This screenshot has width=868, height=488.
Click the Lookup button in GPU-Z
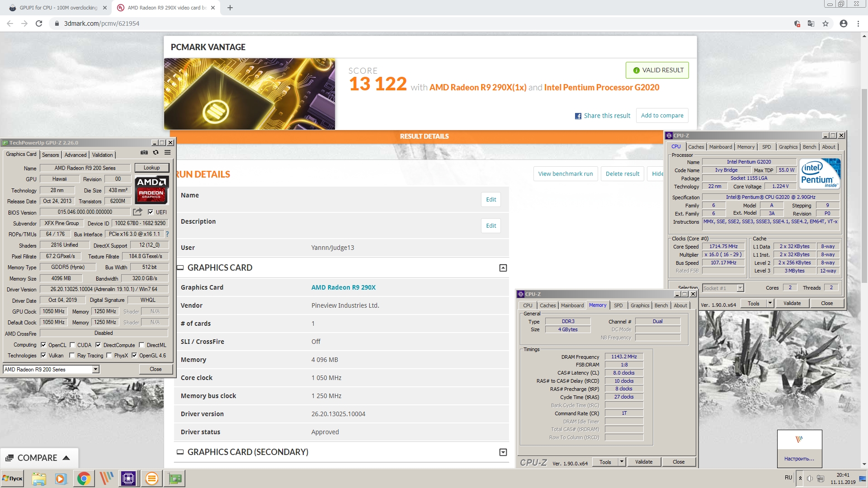pyautogui.click(x=151, y=168)
